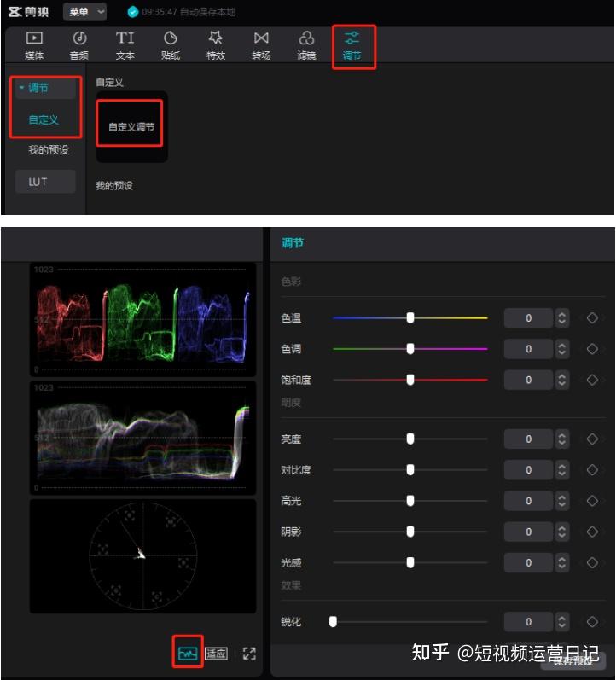Click the 对比度 slider handle
This screenshot has height=680, width=616.
(410, 469)
